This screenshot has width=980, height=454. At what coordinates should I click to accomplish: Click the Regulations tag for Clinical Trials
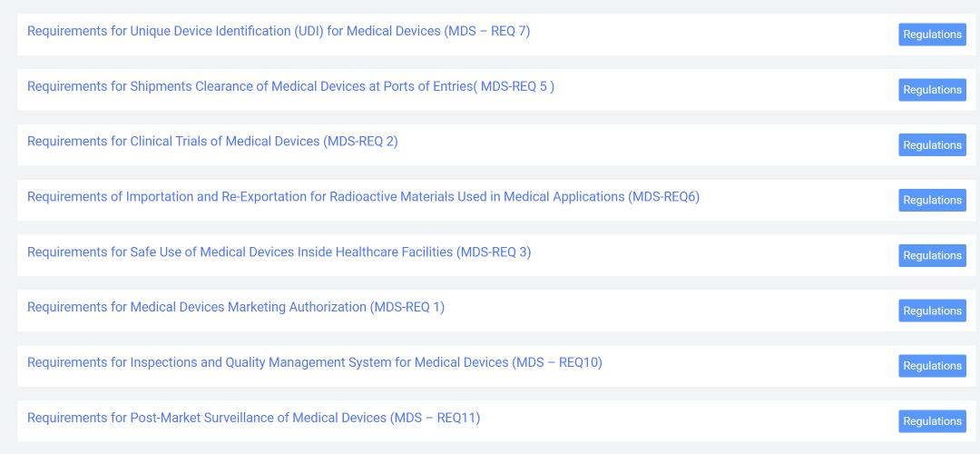(x=932, y=145)
